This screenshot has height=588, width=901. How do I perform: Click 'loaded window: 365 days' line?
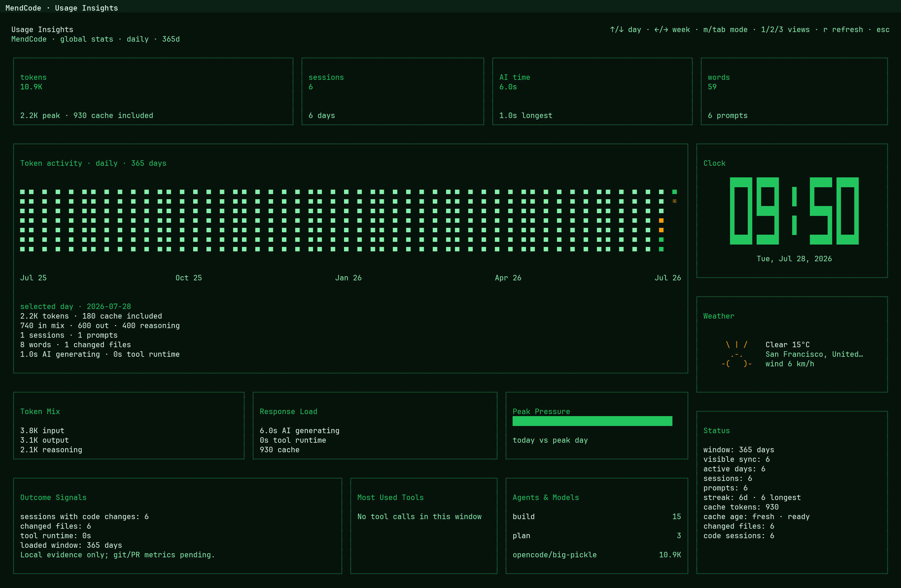click(x=71, y=545)
